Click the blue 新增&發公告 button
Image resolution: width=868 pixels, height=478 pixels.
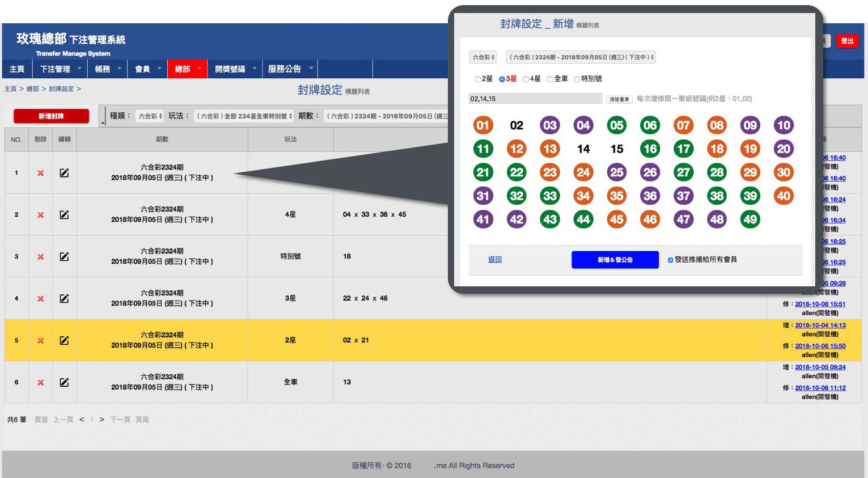[x=615, y=260]
